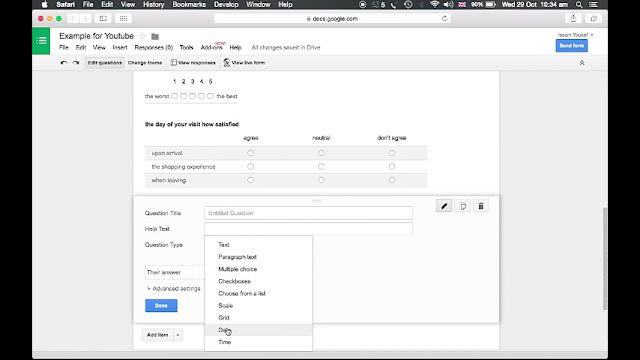The height and width of the screenshot is (360, 640).
Task: Choose Text question type option
Action: point(258,245)
